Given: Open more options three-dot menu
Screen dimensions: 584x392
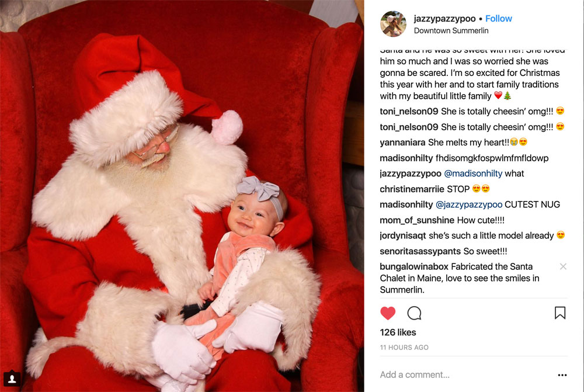Looking at the screenshot, I should click(562, 375).
